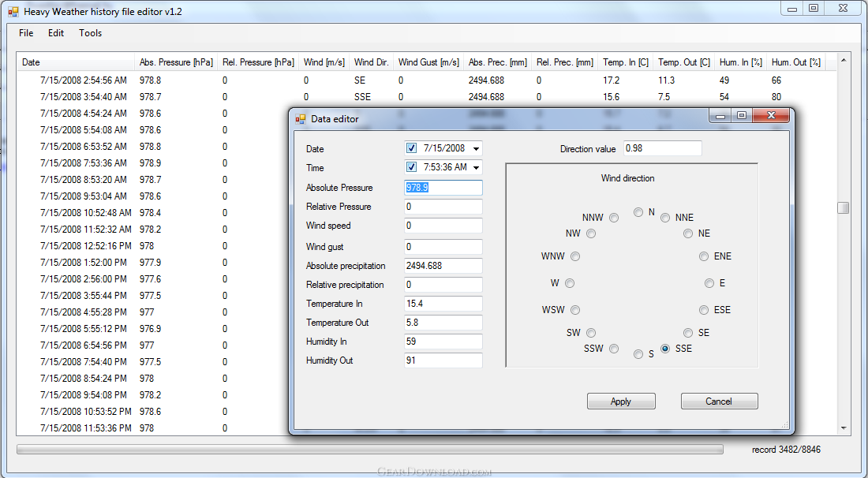The width and height of the screenshot is (868, 478).
Task: Select the SSE wind direction radio button
Action: click(665, 349)
